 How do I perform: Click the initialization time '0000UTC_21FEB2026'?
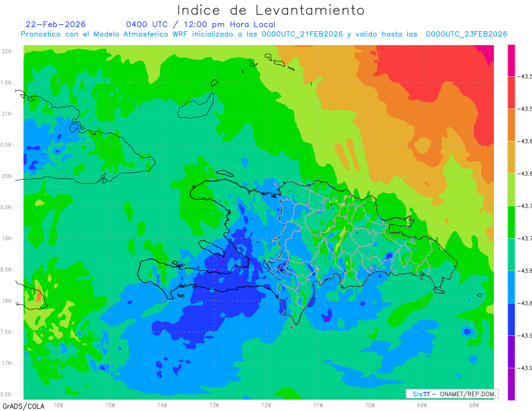[x=302, y=34]
